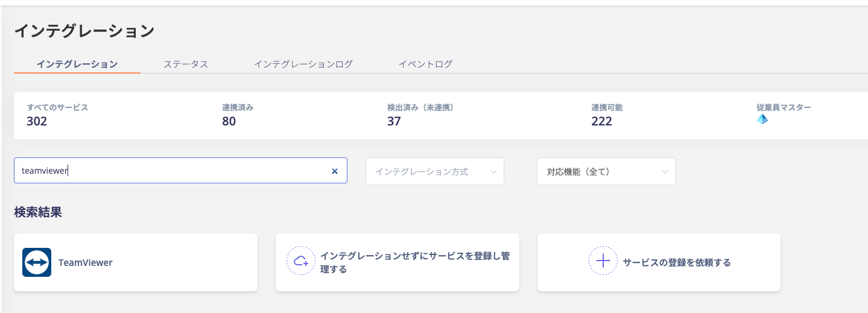
Task: Clear the teamviewer search text with X
Action: pyautogui.click(x=335, y=171)
